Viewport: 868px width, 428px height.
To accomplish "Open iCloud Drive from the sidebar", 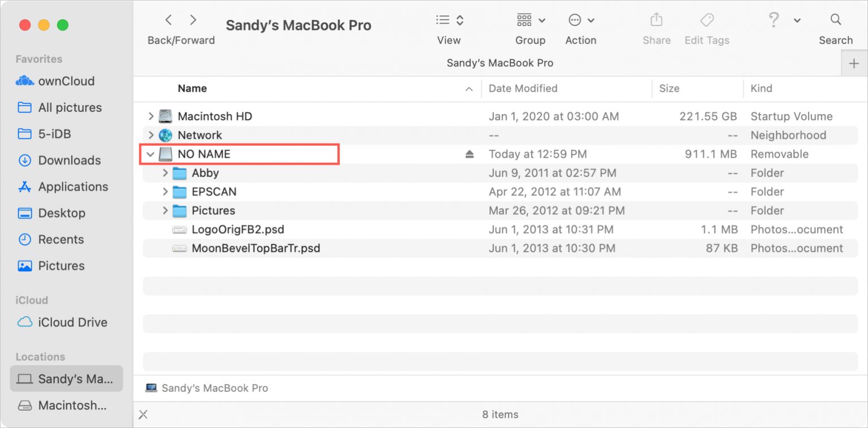I will pyautogui.click(x=72, y=322).
